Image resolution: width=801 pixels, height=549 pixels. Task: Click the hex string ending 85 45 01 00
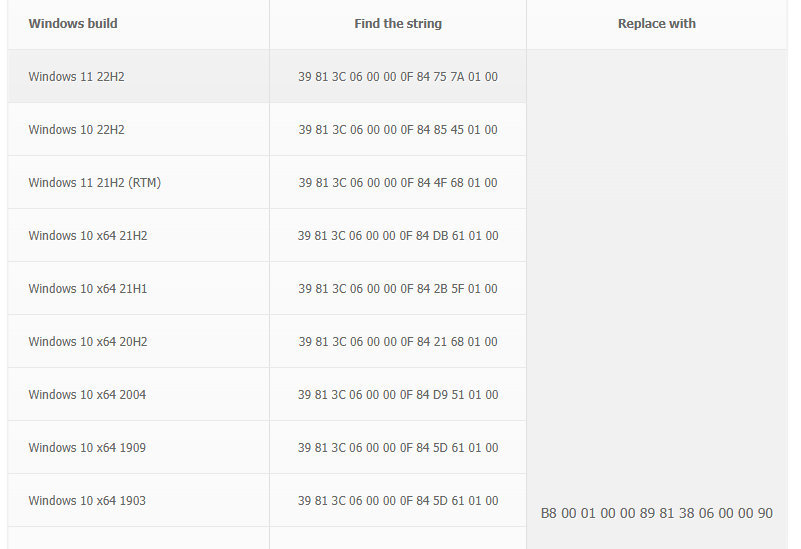pos(398,130)
